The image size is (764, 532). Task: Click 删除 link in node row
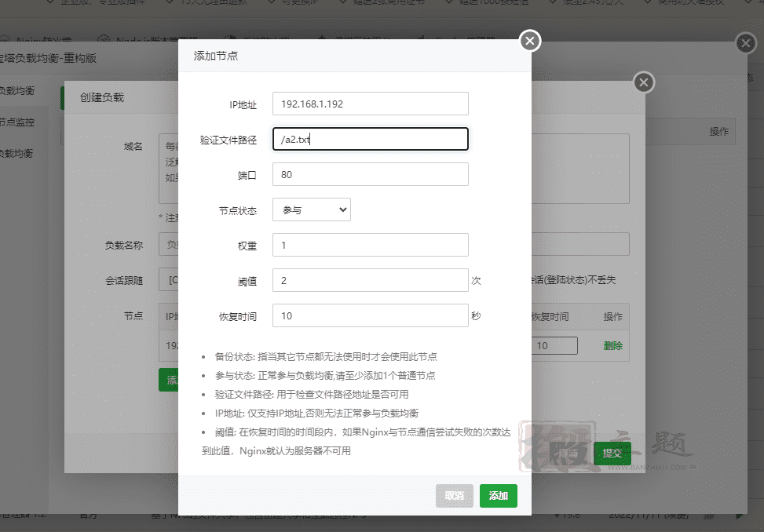(613, 345)
